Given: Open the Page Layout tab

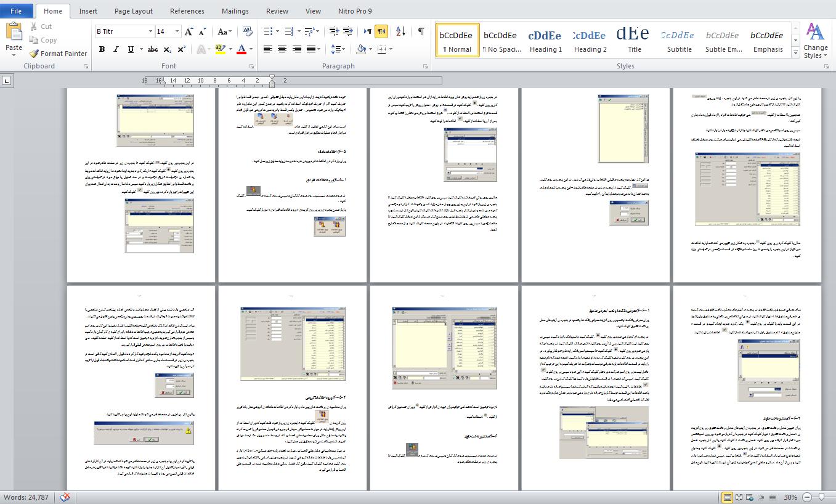Looking at the screenshot, I should click(134, 11).
